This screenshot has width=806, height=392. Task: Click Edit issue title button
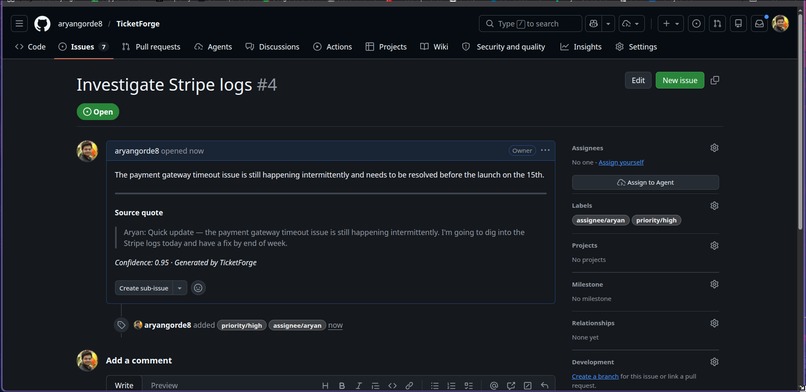638,80
